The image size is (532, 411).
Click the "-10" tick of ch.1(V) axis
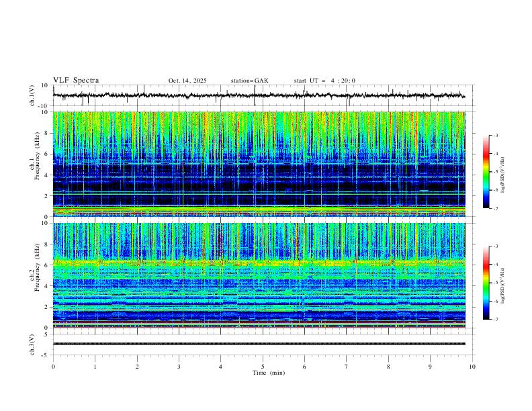[x=43, y=106]
